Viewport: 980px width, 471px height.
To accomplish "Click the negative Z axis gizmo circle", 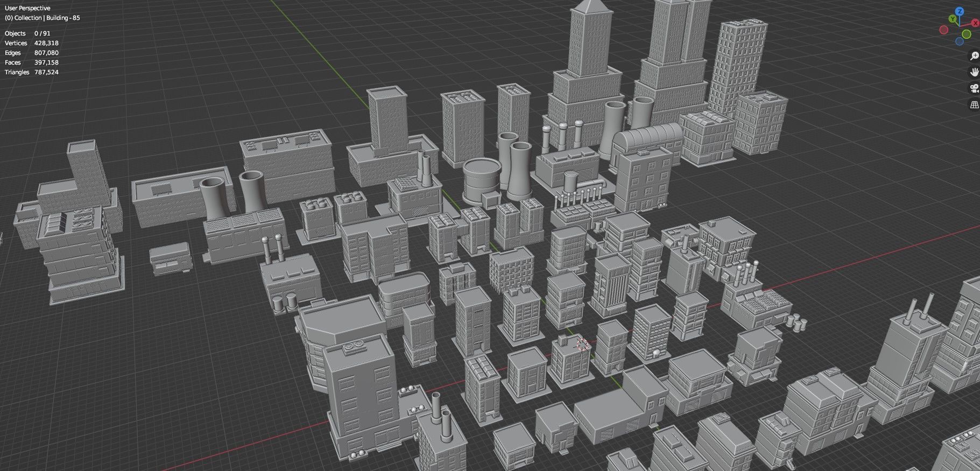I will click(960, 41).
